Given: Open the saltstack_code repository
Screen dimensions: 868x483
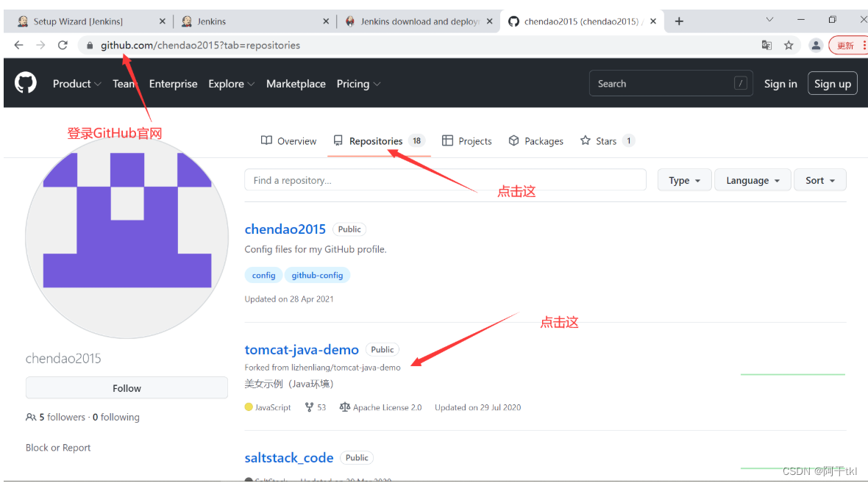Looking at the screenshot, I should [289, 457].
